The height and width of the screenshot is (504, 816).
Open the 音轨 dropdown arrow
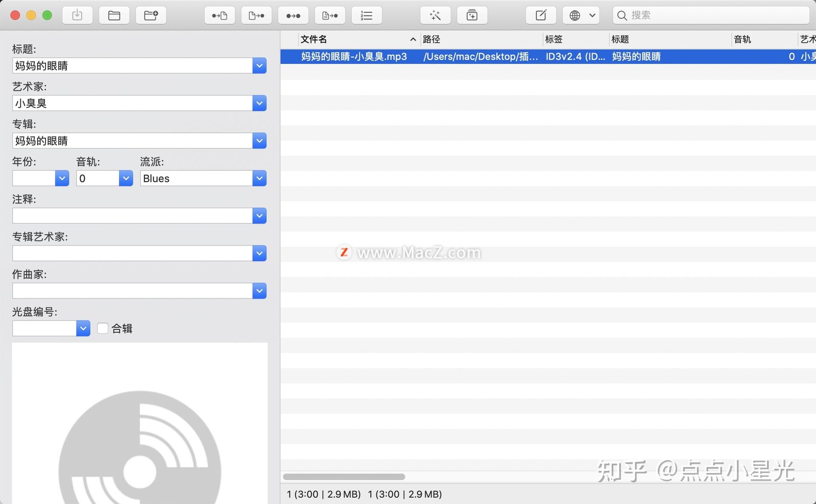click(x=126, y=178)
